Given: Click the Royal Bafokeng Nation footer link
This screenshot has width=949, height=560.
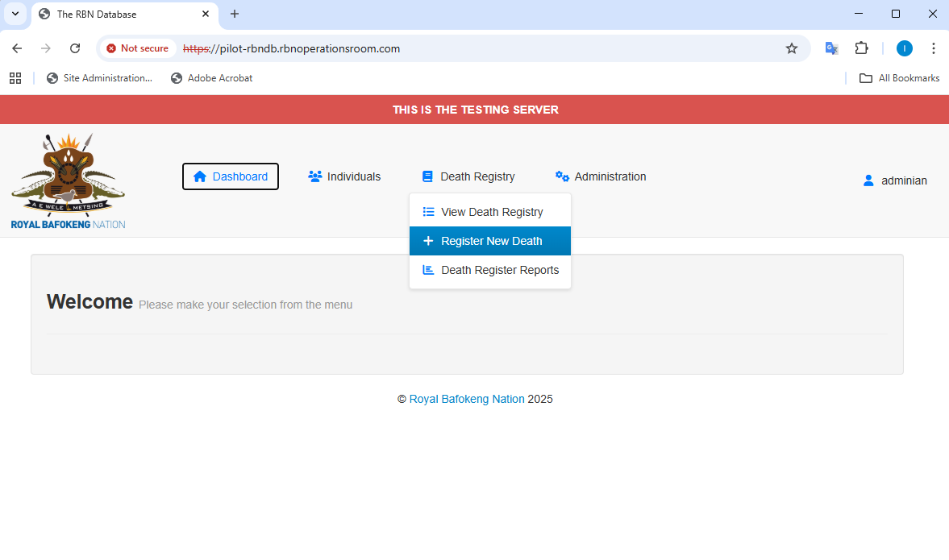Looking at the screenshot, I should 467,399.
